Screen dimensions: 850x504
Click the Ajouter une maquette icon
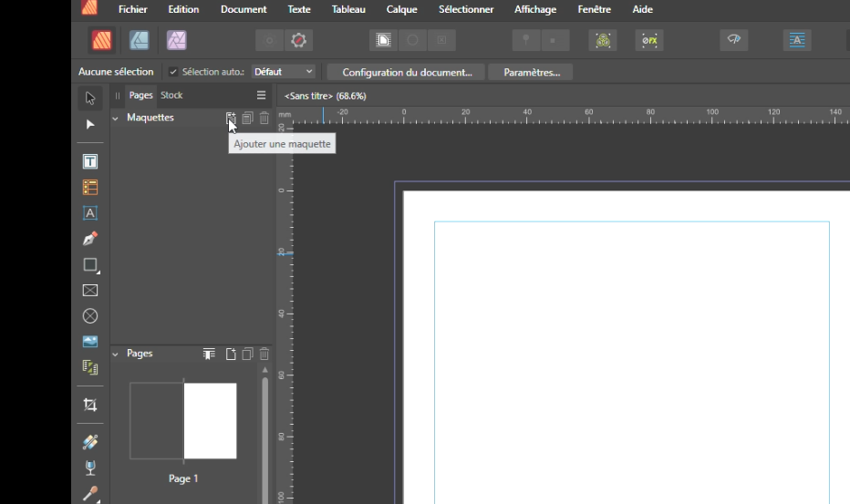click(231, 118)
